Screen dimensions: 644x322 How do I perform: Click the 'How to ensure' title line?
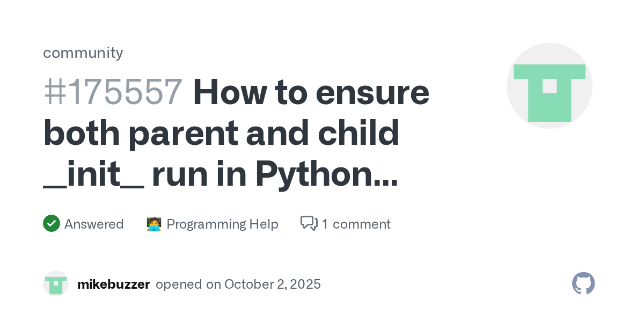[311, 92]
